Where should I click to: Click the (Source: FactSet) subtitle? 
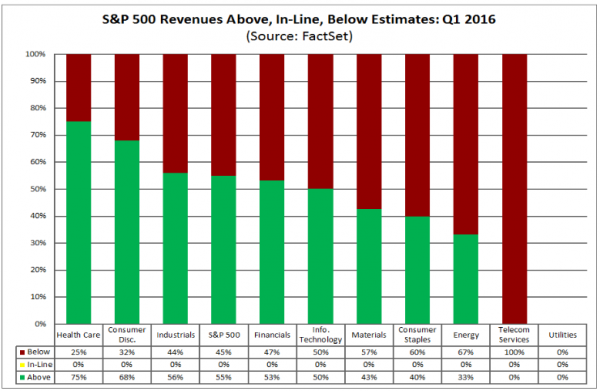pos(299,36)
